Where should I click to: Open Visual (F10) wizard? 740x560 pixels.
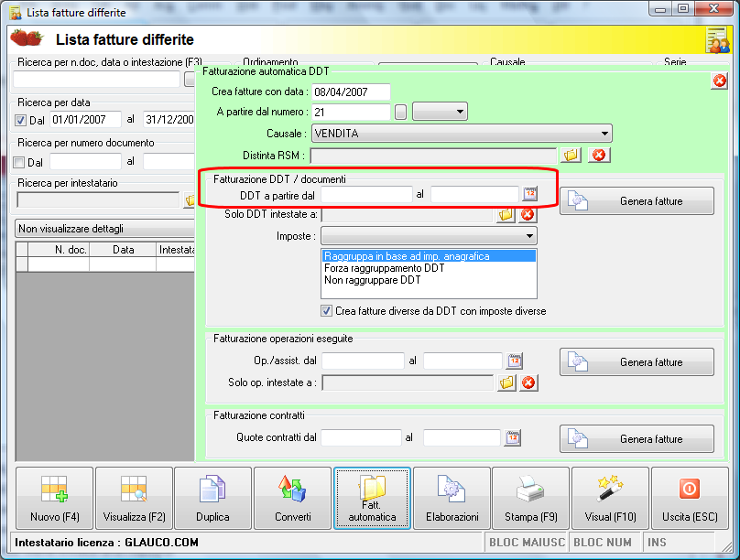pyautogui.click(x=610, y=499)
